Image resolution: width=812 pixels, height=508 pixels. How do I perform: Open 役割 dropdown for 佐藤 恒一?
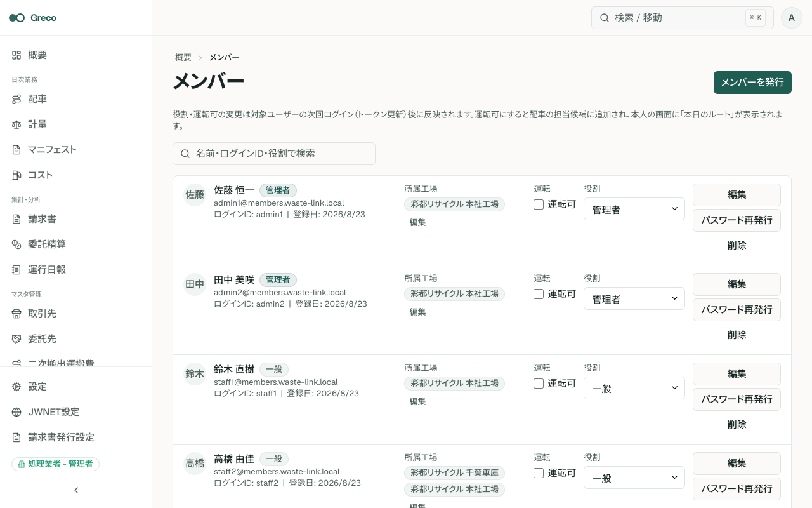point(634,209)
